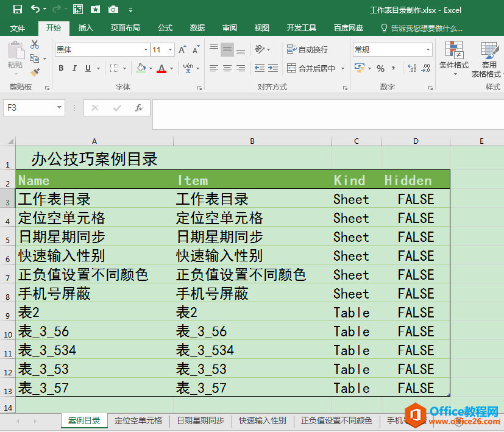Toggle Italic formatting
Screen dimensions: 504x432
point(74,68)
